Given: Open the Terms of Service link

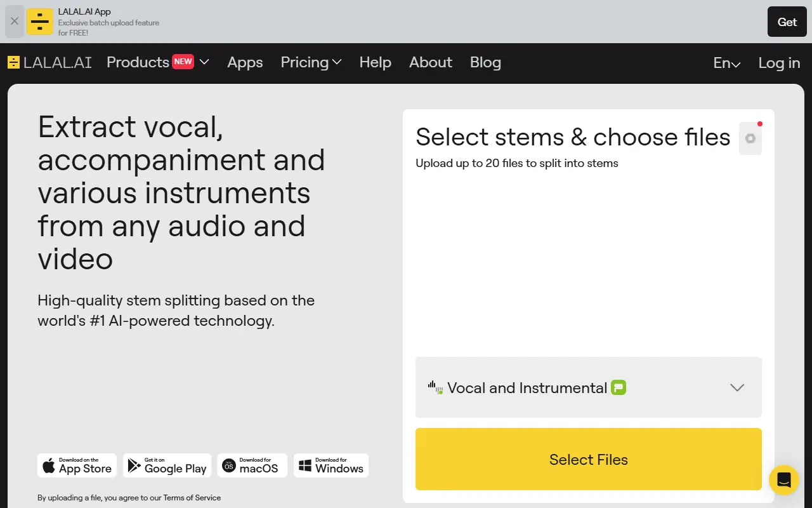Looking at the screenshot, I should [192, 498].
